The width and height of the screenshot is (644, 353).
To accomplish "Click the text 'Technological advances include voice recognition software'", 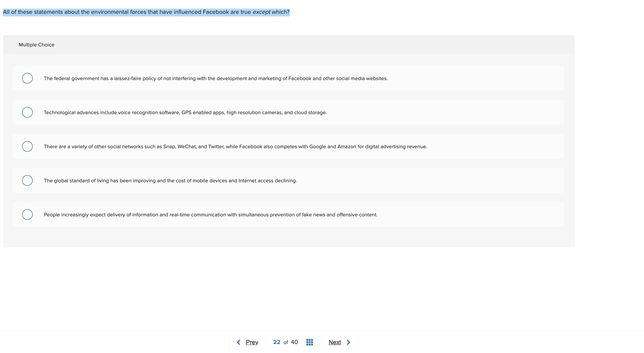I will click(112, 112).
